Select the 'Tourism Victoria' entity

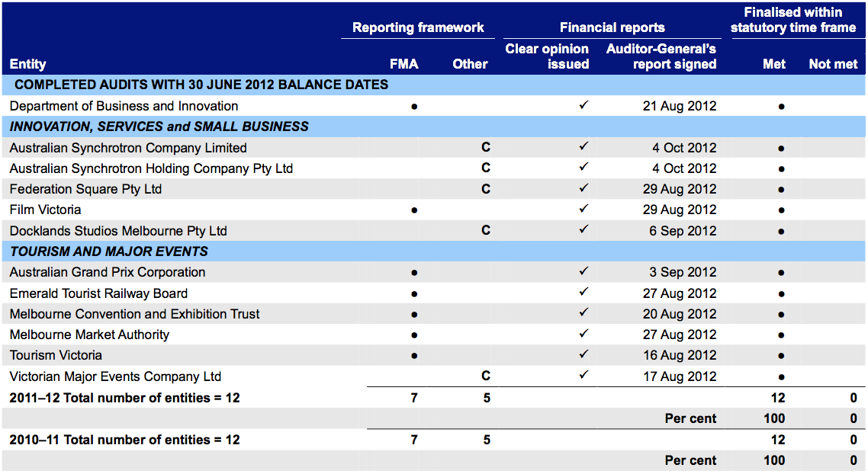pos(56,355)
